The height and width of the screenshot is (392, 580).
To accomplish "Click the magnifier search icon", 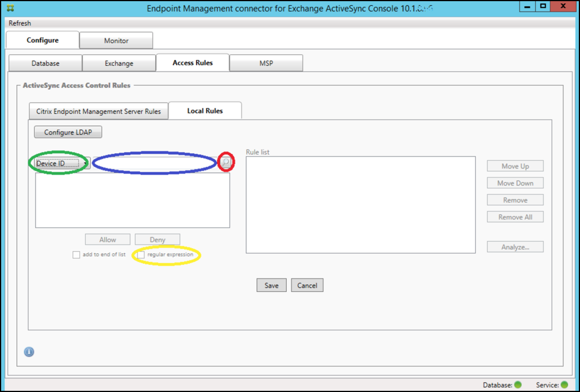I will point(226,163).
